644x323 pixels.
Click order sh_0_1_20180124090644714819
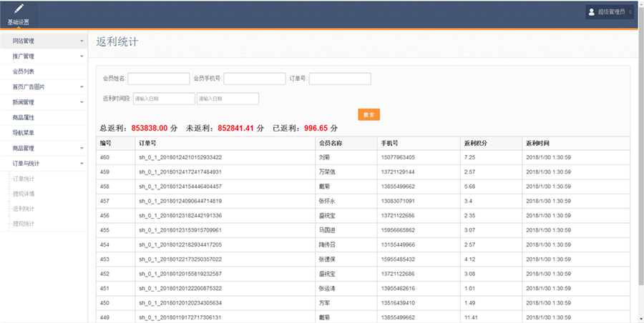click(180, 201)
